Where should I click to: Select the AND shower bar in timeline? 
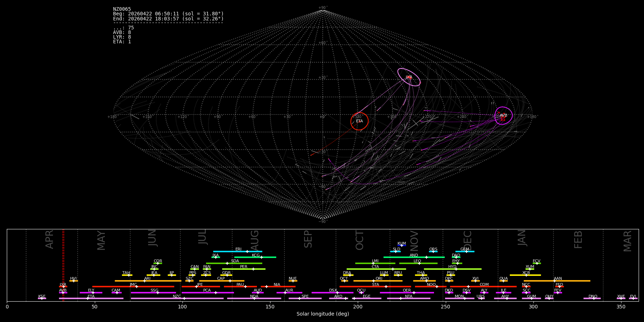[x=414, y=257]
